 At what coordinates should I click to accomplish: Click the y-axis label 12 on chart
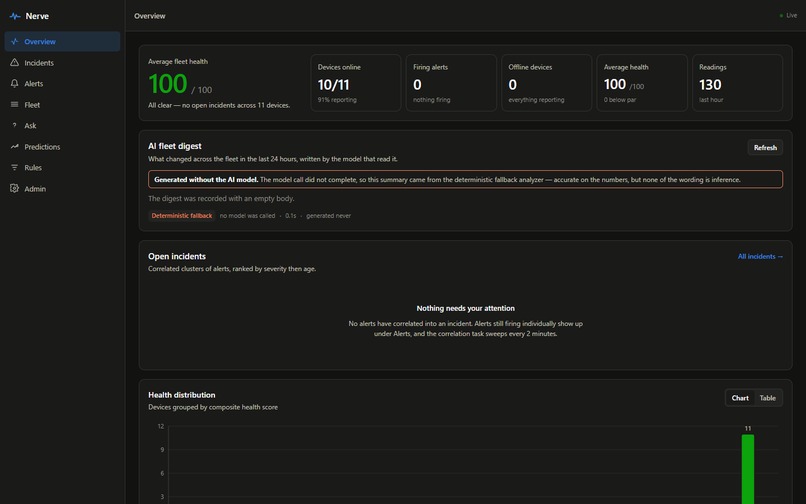(x=161, y=426)
